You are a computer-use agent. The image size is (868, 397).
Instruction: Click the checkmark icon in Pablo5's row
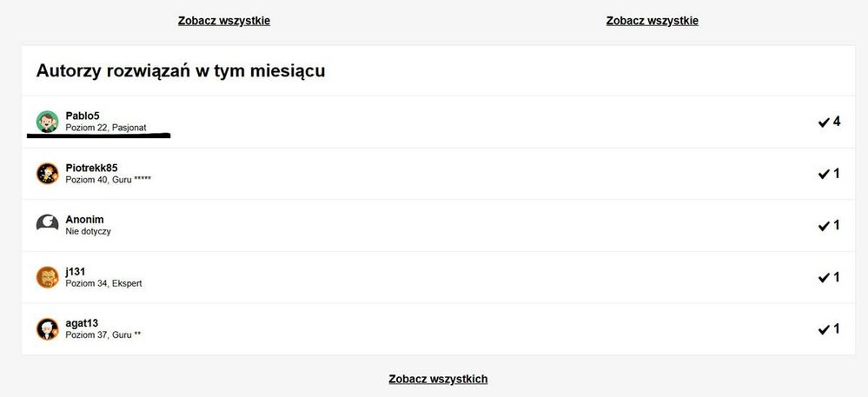tap(824, 122)
